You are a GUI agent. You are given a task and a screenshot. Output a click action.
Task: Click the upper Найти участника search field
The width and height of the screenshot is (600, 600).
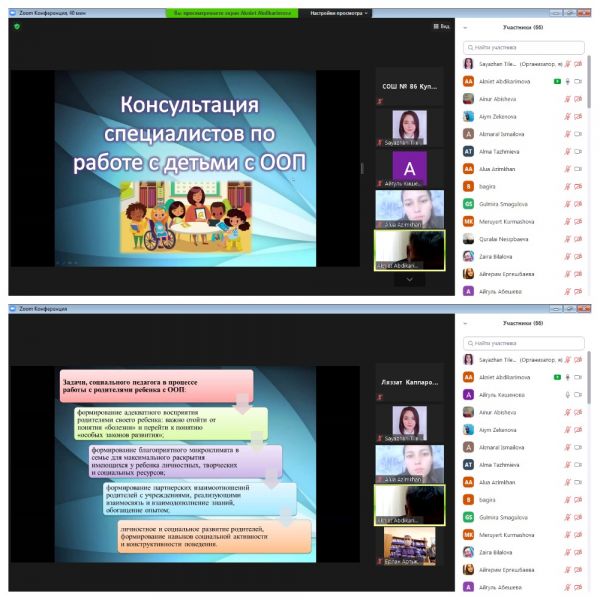529,47
